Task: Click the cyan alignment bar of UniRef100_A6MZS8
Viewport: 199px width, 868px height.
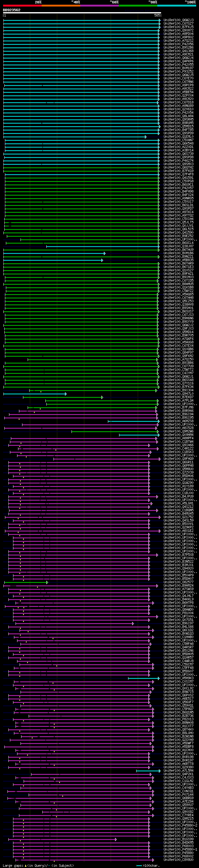Action: coord(134,421)
